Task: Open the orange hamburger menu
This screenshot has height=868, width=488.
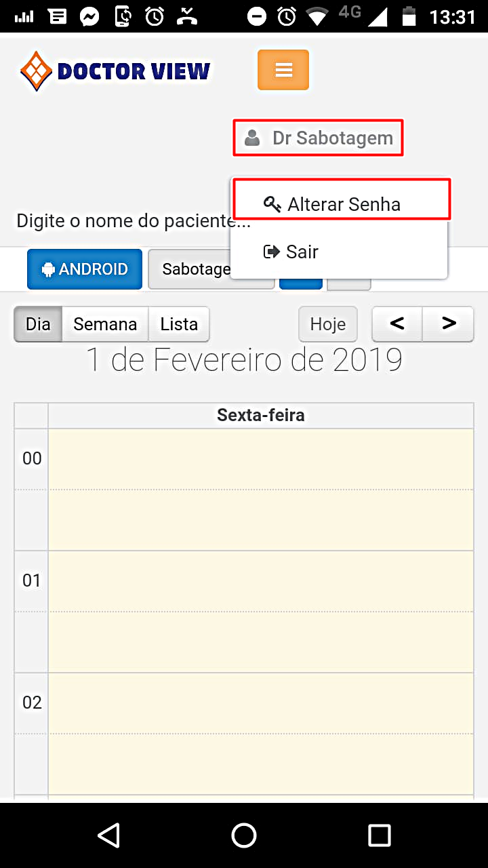Action: coord(283,70)
